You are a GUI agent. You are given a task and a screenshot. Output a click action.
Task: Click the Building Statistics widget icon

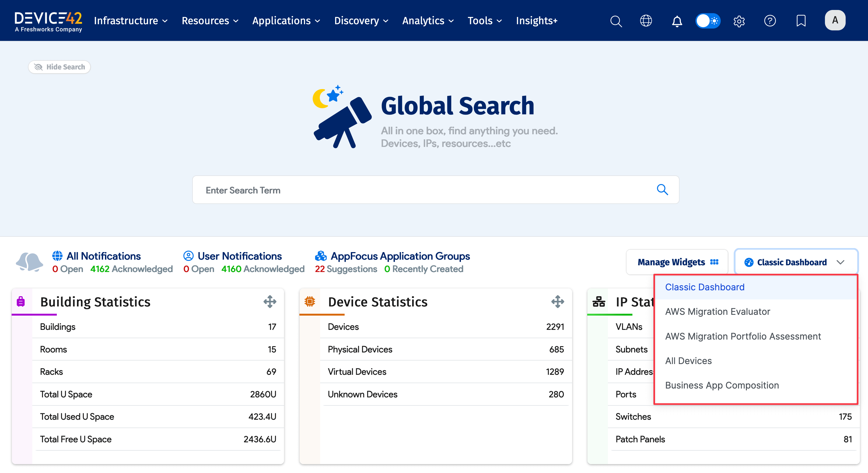click(x=21, y=302)
